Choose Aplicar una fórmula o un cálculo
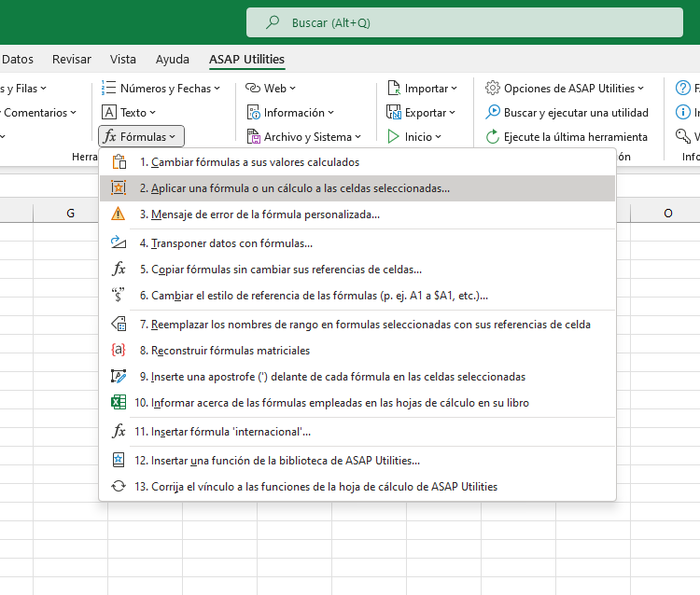 (x=357, y=187)
